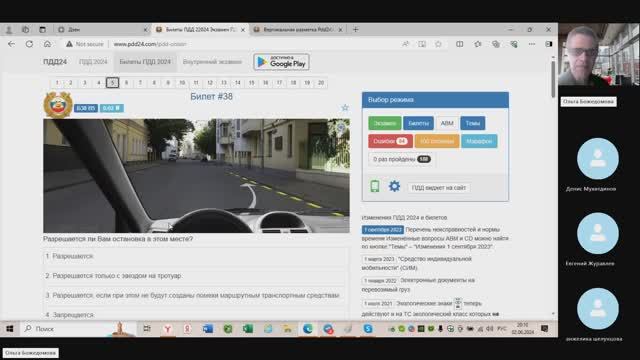This screenshot has height=360, width=640.
Task: Click the green mobile phone icon
Action: [x=375, y=186]
